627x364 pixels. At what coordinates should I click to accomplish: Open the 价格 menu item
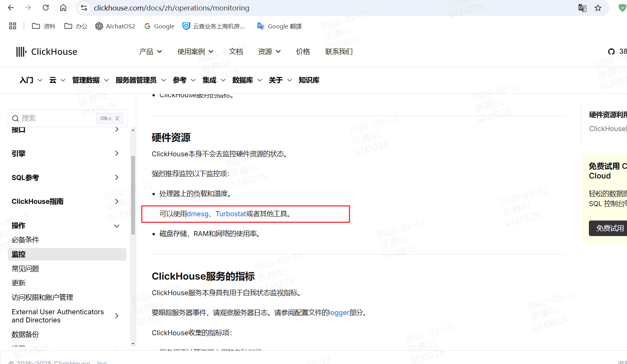[x=303, y=51]
